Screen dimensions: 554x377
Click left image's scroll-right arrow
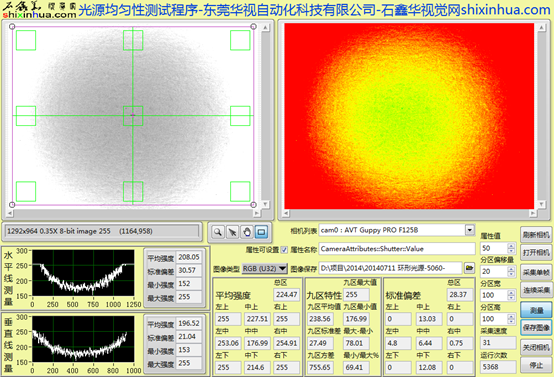coord(257,213)
